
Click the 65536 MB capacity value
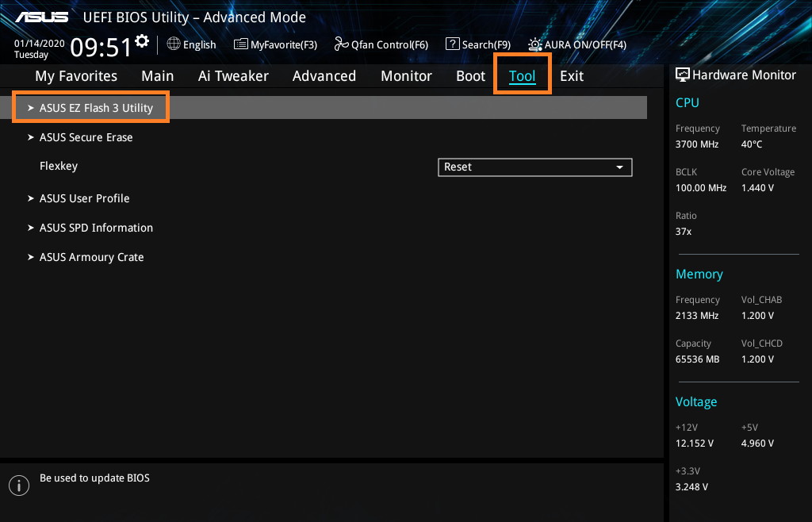(x=698, y=359)
